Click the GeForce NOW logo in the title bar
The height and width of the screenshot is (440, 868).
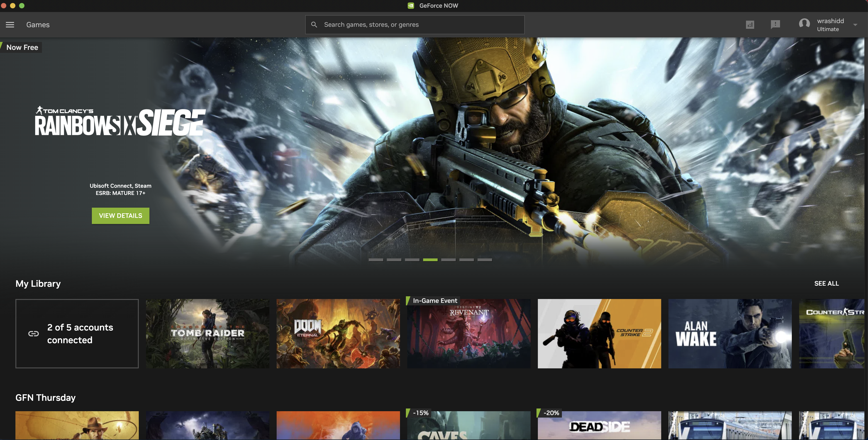pos(411,5)
